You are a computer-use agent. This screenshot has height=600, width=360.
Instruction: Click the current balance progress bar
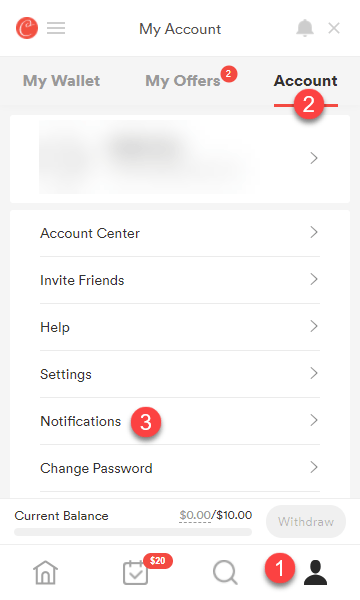coord(133,532)
